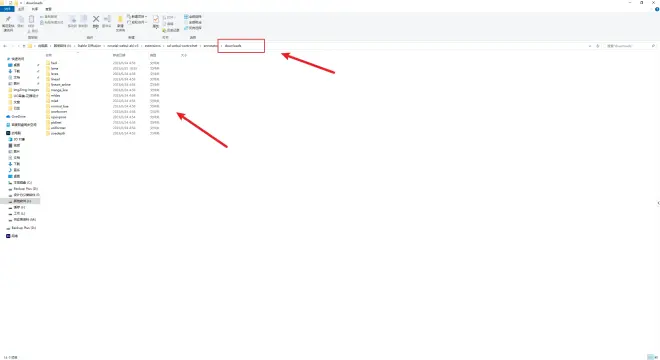Open the img2img-images folder in Quick access

pyautogui.click(x=24, y=90)
